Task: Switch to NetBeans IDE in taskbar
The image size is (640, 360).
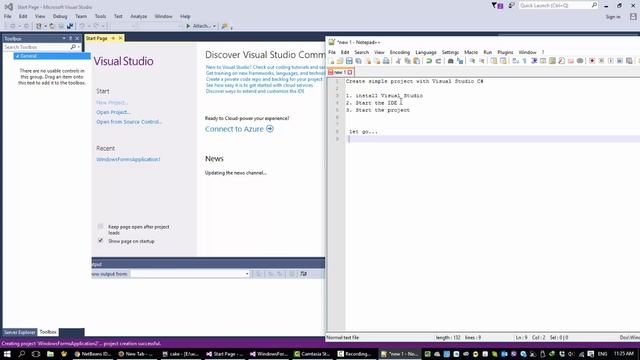Action: pyautogui.click(x=93, y=354)
